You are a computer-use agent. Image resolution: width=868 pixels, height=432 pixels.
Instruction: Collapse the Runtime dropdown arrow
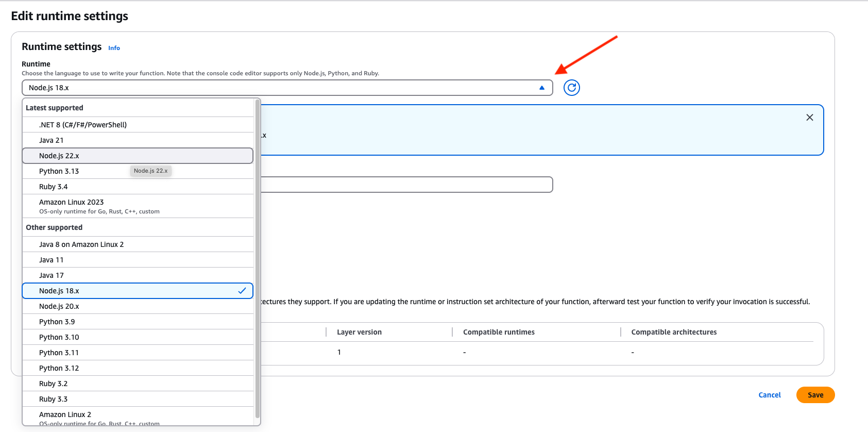(542, 88)
